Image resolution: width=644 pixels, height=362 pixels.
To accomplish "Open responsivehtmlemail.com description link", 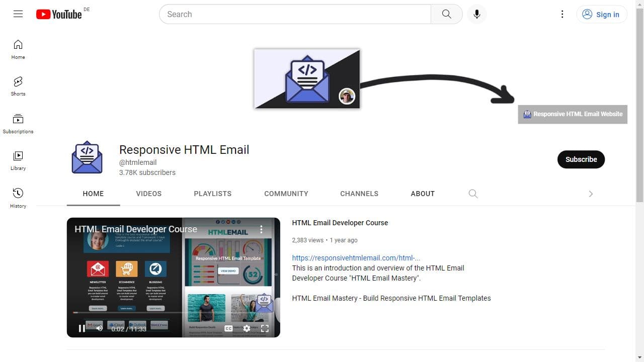I will pyautogui.click(x=356, y=258).
